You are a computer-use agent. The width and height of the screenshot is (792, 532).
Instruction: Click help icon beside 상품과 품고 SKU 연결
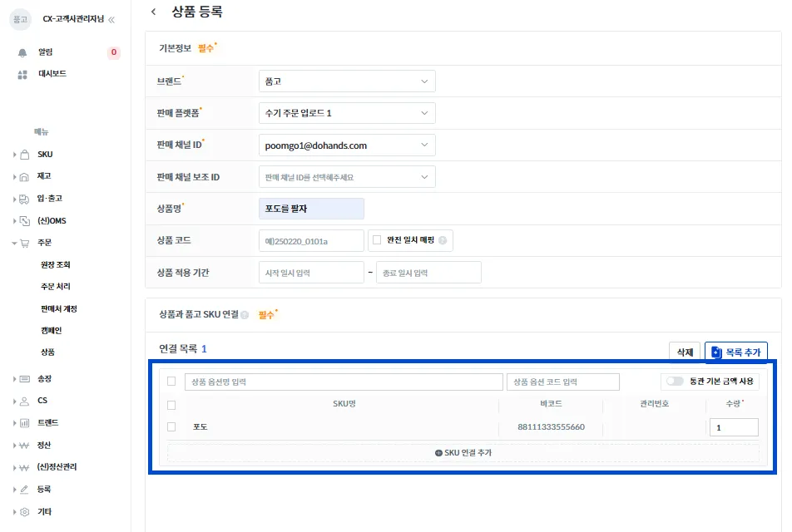pyautogui.click(x=245, y=315)
